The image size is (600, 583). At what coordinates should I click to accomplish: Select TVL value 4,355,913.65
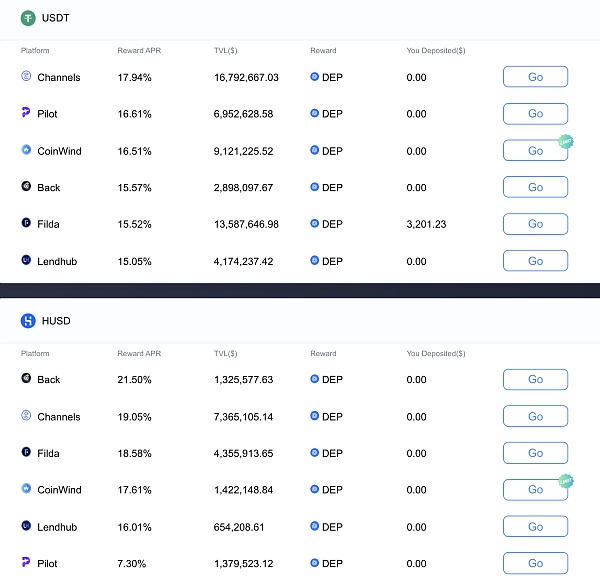pyautogui.click(x=243, y=454)
